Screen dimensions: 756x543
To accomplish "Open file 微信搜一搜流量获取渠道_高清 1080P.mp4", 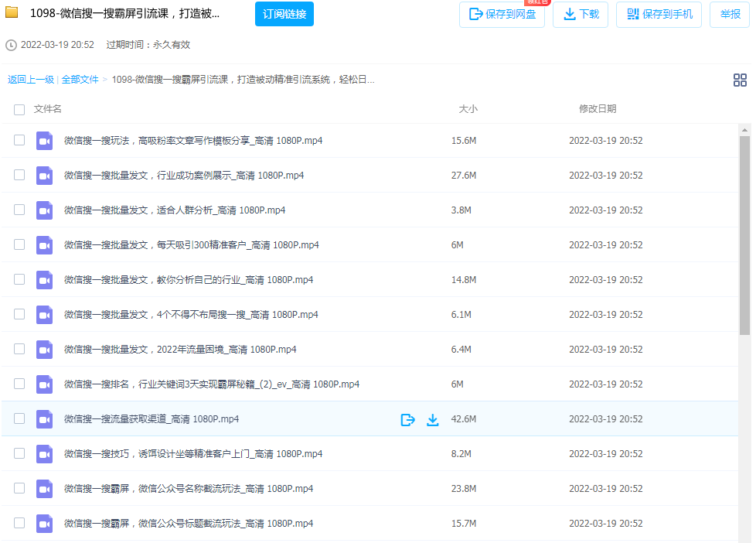I will tap(152, 419).
